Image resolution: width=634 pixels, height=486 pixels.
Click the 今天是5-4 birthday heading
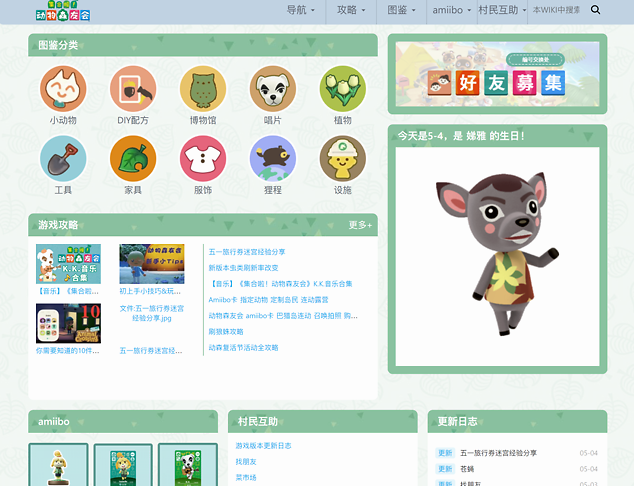461,136
